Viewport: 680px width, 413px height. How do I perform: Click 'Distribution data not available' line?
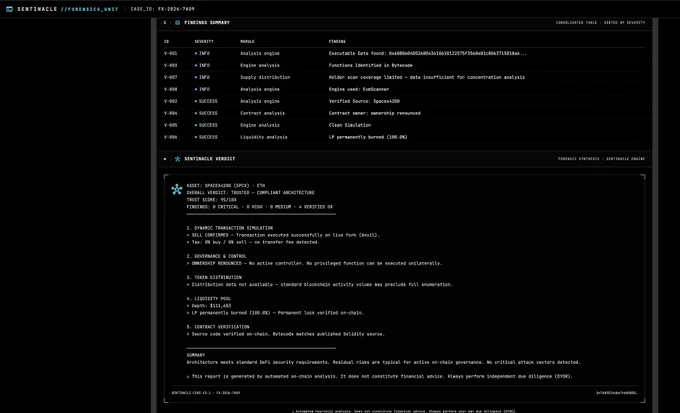coord(319,285)
